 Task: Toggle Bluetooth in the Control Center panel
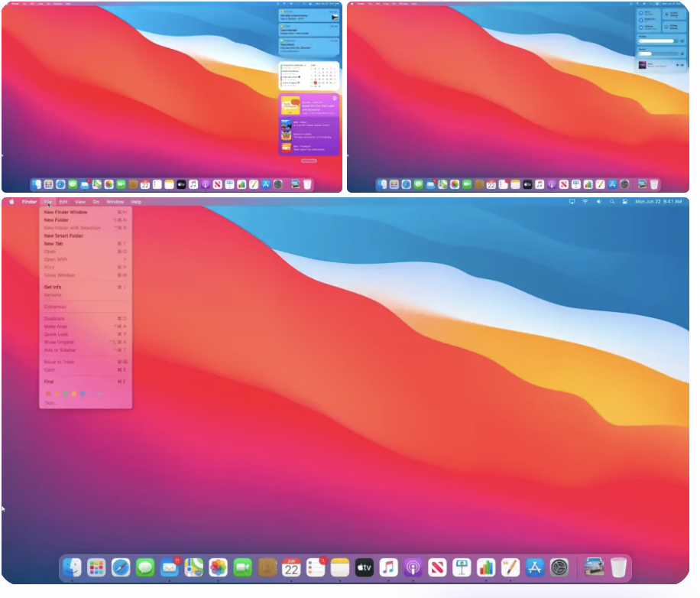(640, 20)
